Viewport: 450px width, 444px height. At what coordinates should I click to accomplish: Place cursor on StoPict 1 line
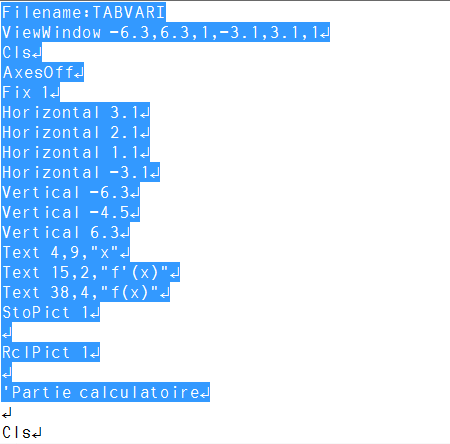click(51, 312)
